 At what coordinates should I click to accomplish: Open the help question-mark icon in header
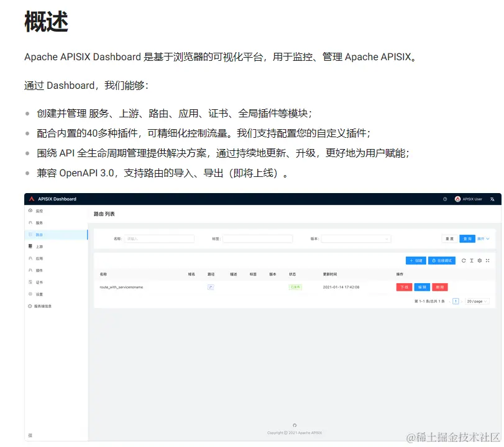click(x=445, y=199)
